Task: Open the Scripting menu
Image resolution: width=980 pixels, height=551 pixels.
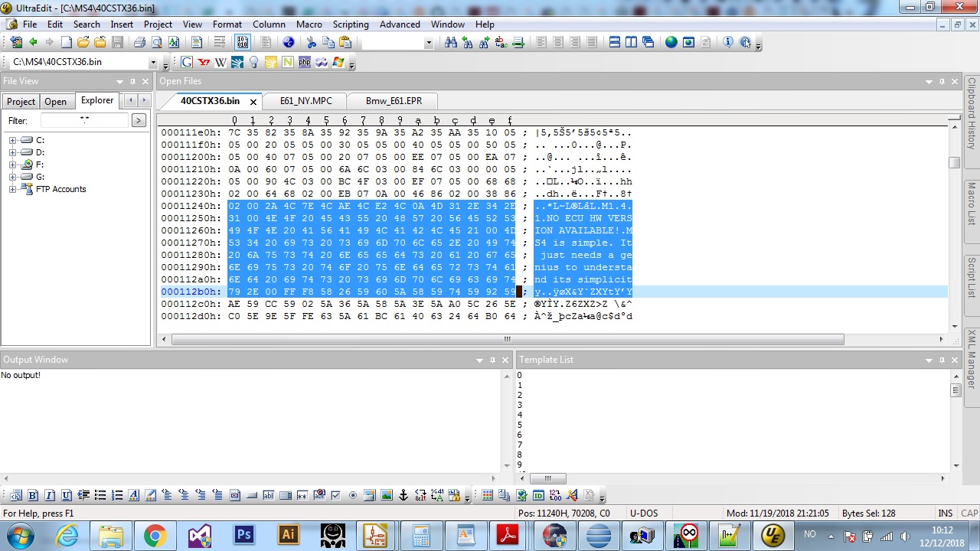Action: (351, 24)
